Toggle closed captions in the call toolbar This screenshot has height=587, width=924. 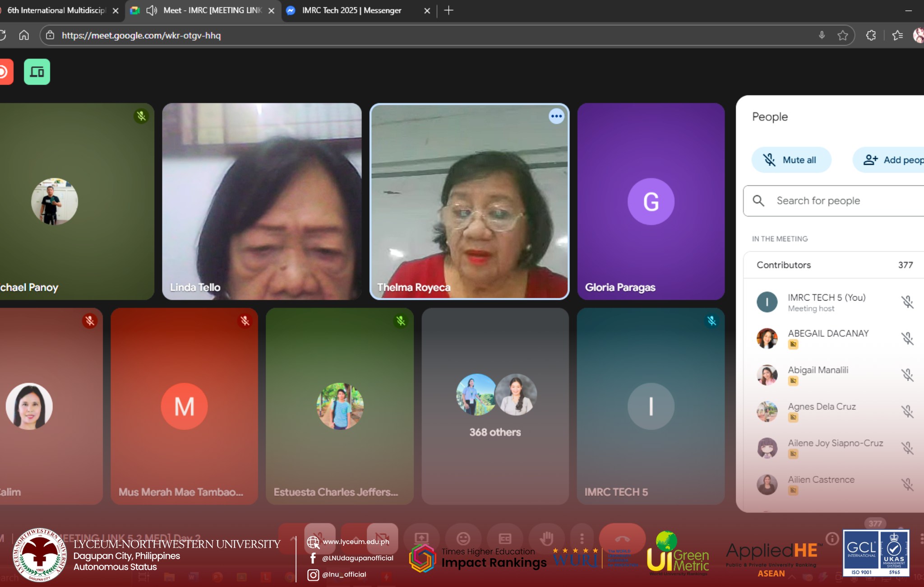504,538
